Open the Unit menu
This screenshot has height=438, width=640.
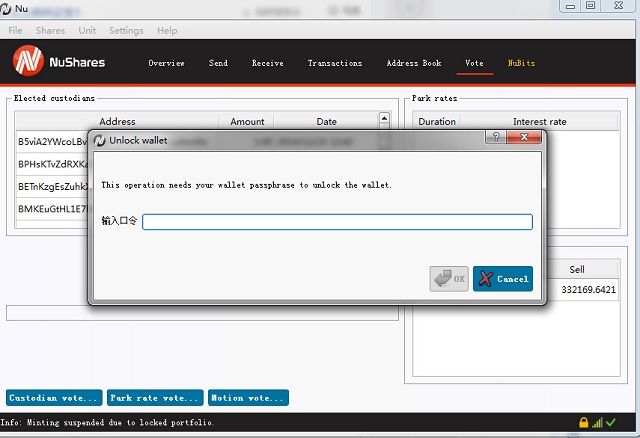[87, 31]
